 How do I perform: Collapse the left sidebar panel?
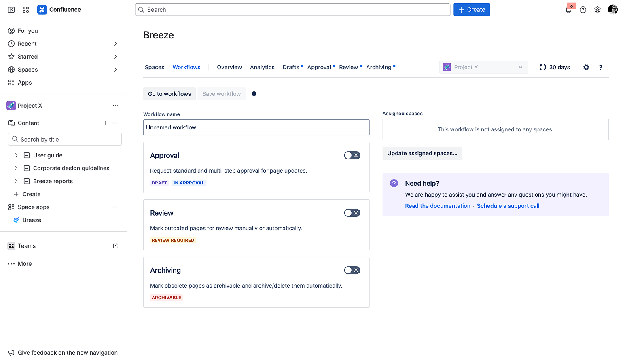(x=11, y=9)
